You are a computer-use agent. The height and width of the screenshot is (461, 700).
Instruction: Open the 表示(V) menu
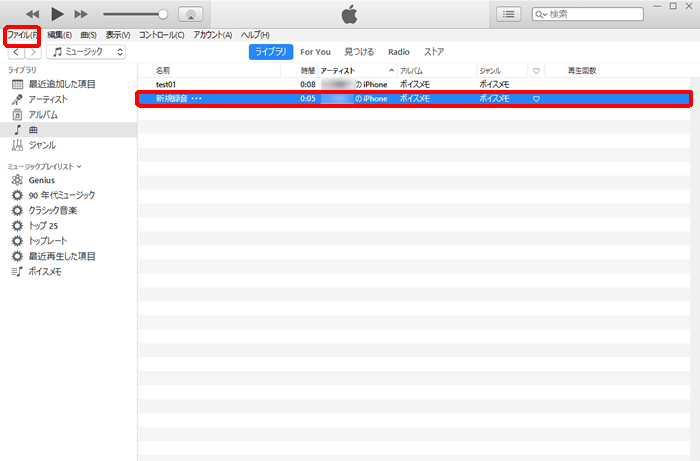coord(118,35)
